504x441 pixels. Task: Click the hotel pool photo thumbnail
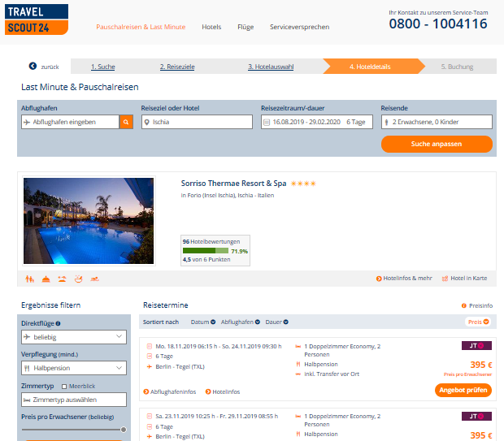(x=89, y=221)
